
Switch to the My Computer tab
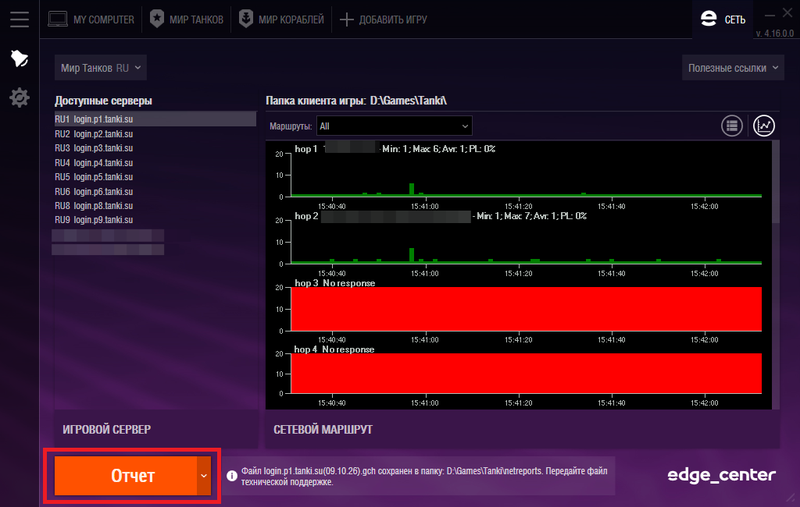(x=91, y=19)
